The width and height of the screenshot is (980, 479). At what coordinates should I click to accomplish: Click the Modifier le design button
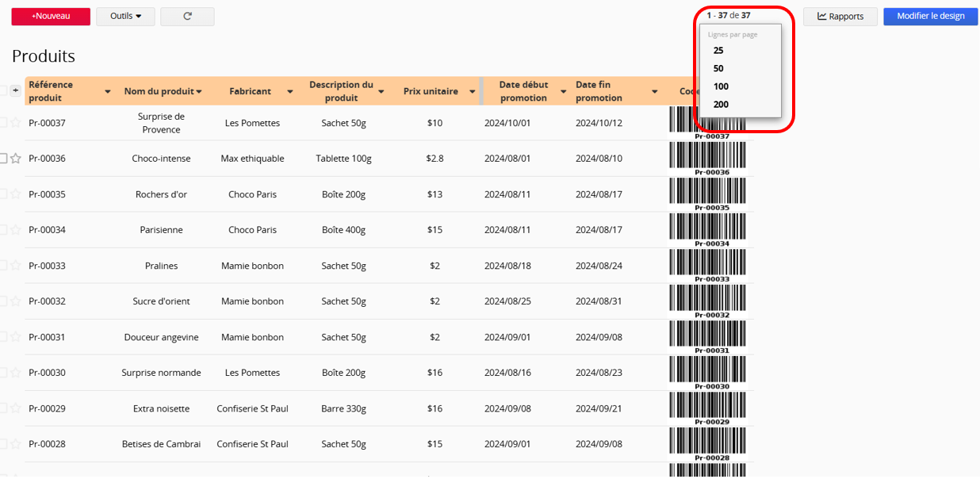pos(930,16)
